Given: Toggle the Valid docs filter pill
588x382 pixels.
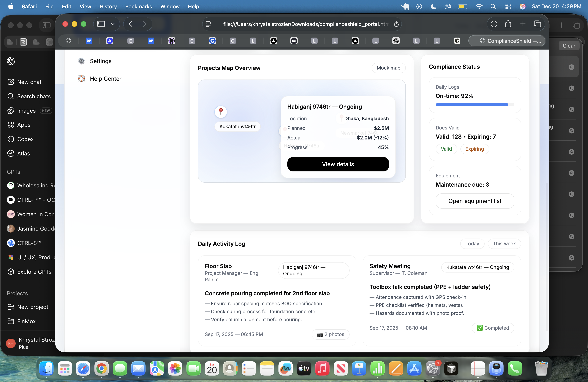Looking at the screenshot, I should point(446,149).
